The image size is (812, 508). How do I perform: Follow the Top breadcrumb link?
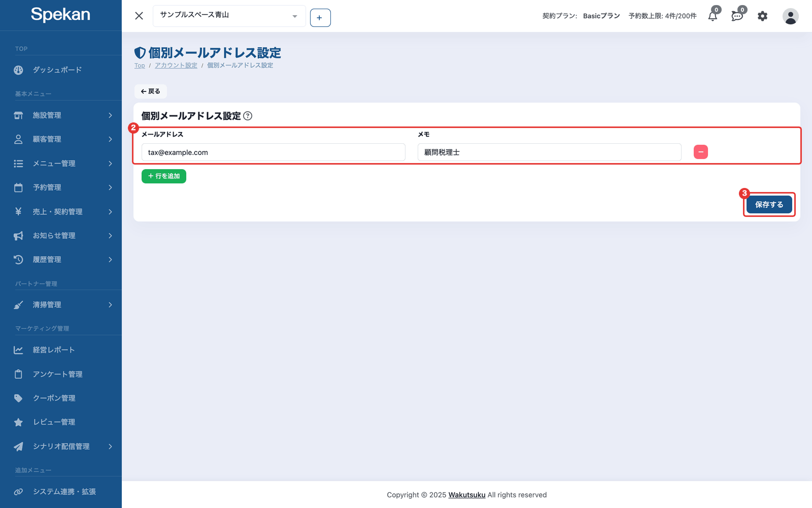[x=140, y=66]
